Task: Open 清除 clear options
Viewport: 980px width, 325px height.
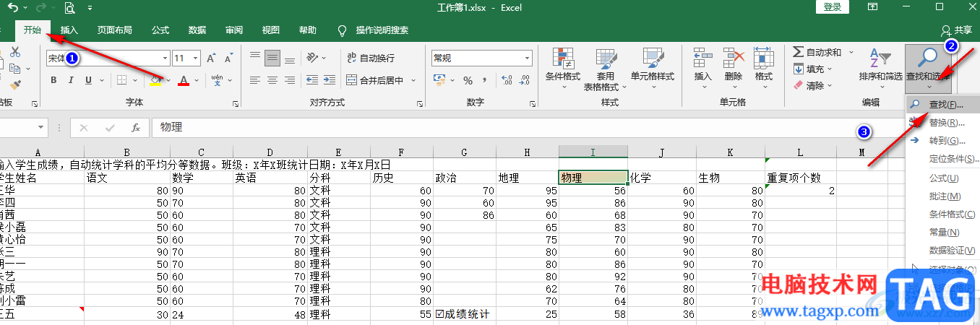Action: click(812, 85)
